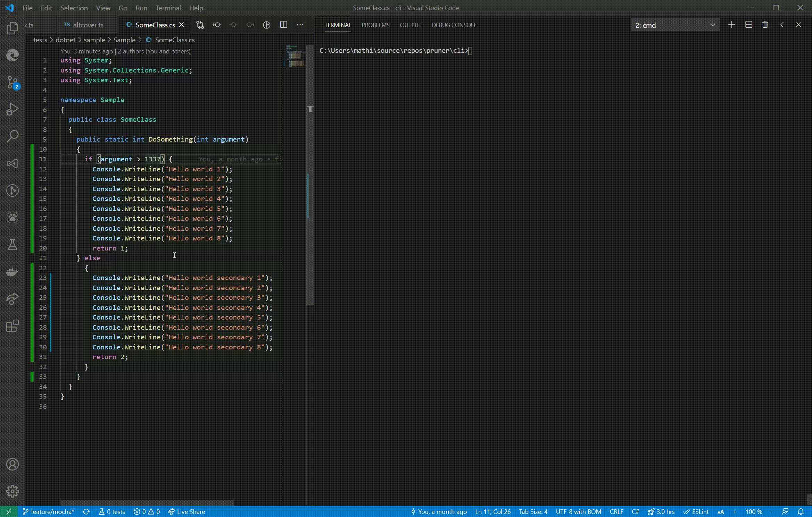
Task: Click Live Share in the status bar
Action: (x=187, y=511)
